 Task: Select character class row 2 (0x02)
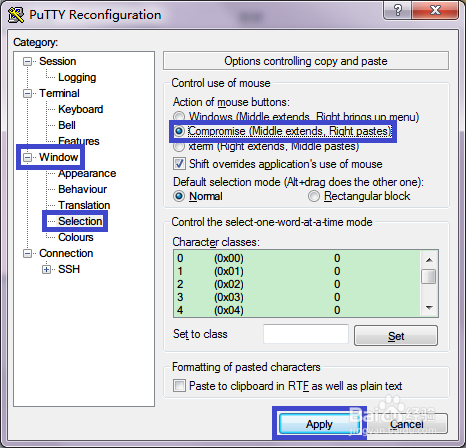click(297, 284)
